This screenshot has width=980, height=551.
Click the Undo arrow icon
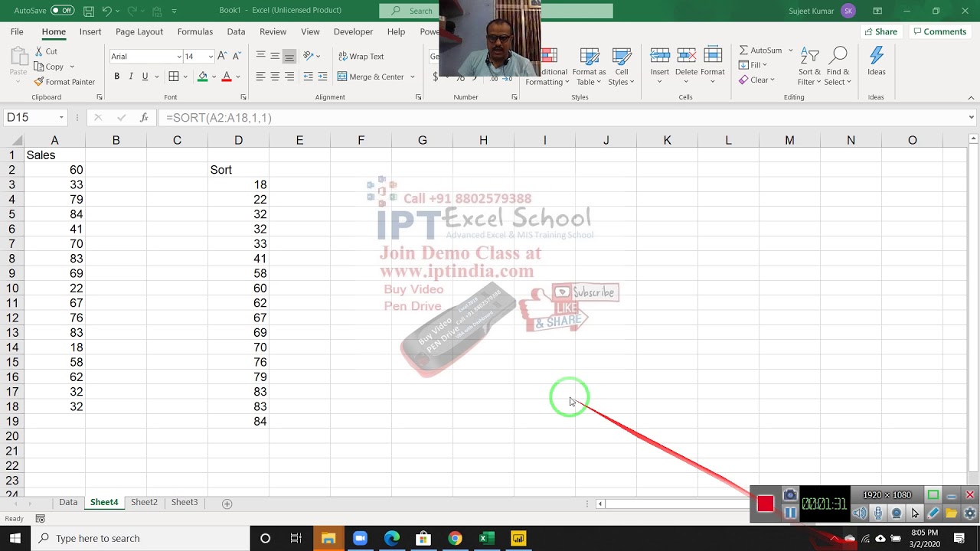(107, 11)
